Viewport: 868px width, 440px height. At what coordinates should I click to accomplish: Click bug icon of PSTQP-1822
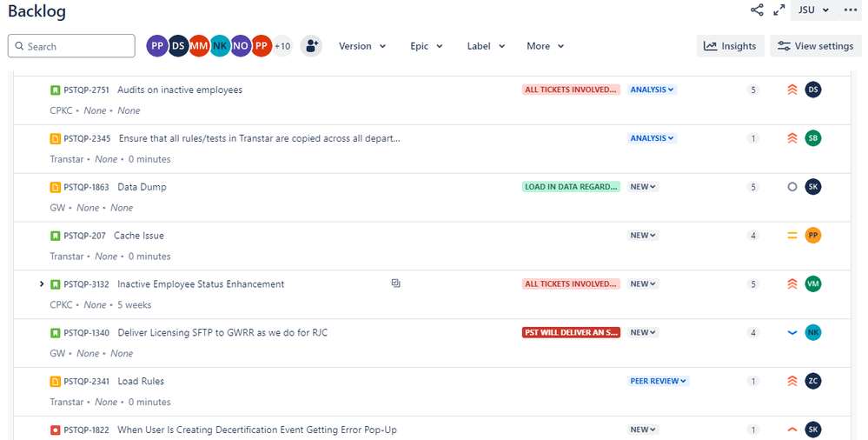56,430
